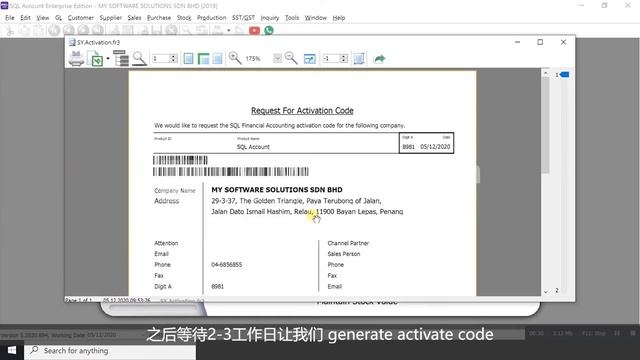
Task: Click the second numeric field showing -1
Action: 331,59
